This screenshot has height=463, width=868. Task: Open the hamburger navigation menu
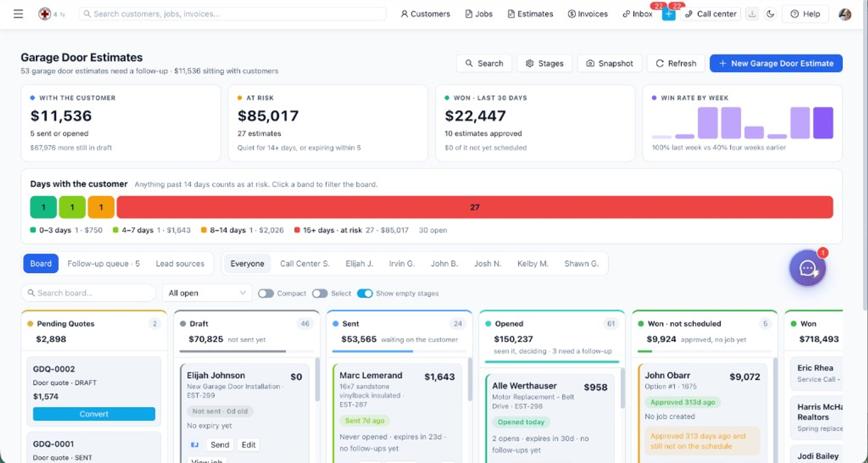19,14
